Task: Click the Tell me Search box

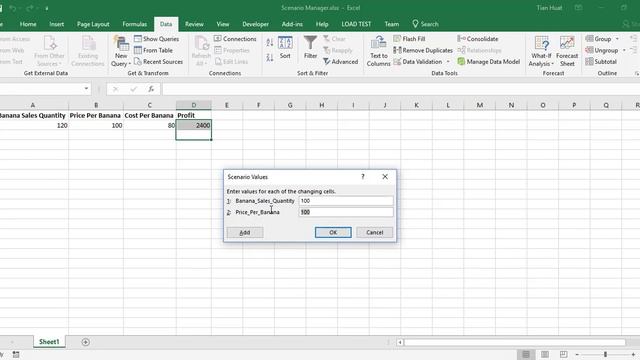Action: click(425, 24)
